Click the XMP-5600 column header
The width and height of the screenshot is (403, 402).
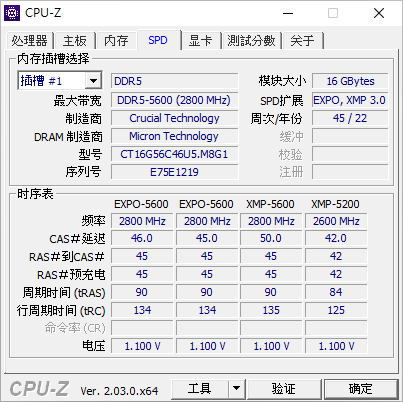pos(270,204)
